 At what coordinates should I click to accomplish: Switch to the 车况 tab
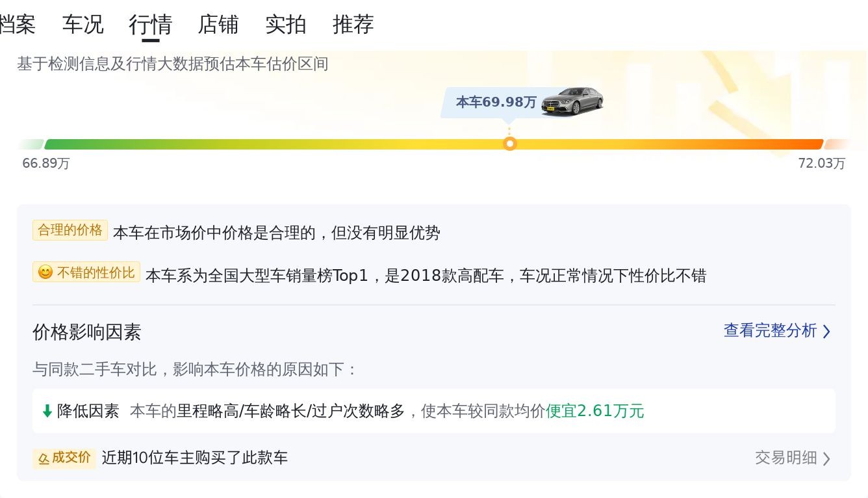point(83,25)
